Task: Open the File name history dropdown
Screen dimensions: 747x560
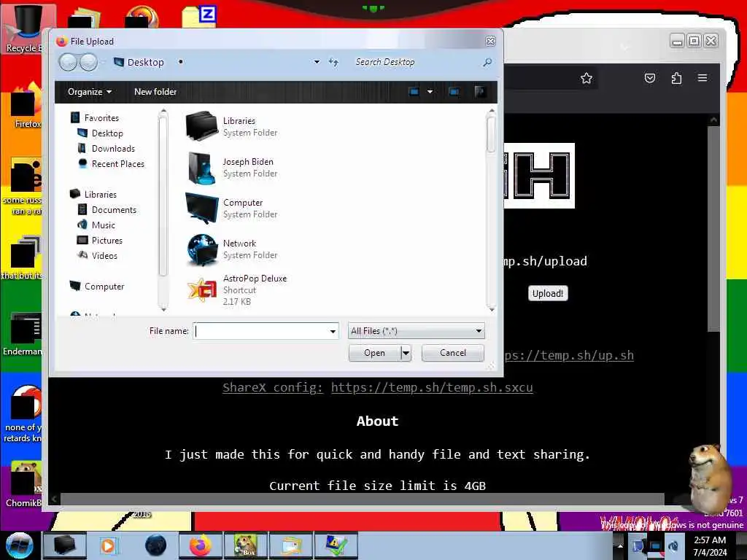Action: 333,332
